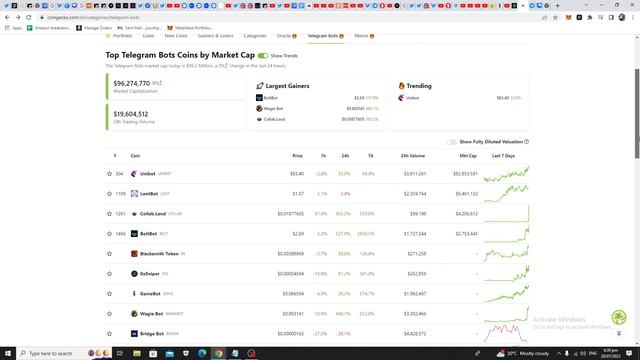Sort the table by 24h Volume column
The height and width of the screenshot is (360, 640).
(413, 156)
